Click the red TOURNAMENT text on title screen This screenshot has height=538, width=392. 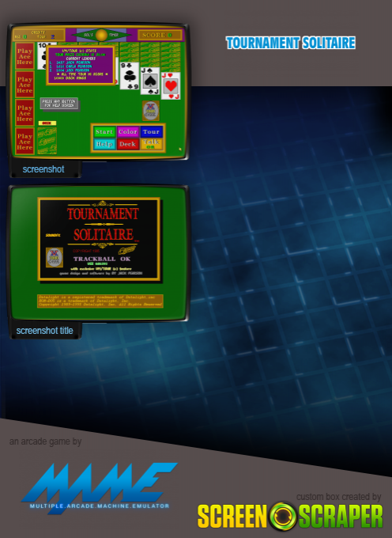pyautogui.click(x=103, y=214)
